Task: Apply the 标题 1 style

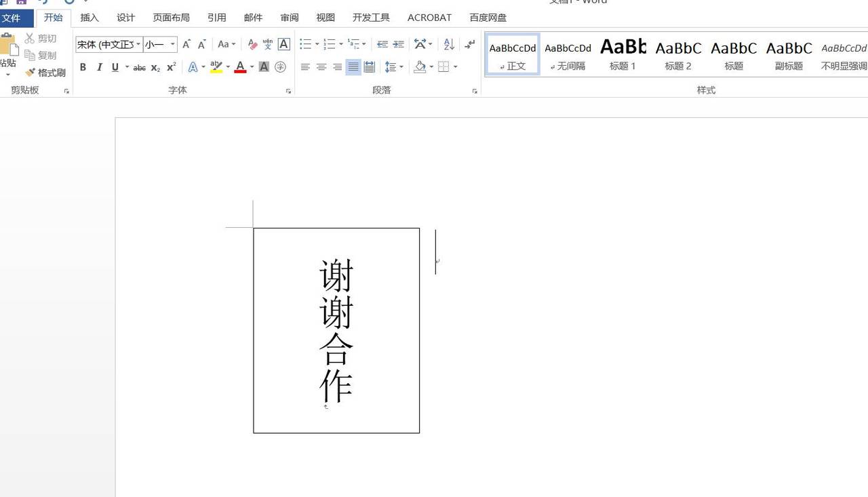Action: click(623, 54)
